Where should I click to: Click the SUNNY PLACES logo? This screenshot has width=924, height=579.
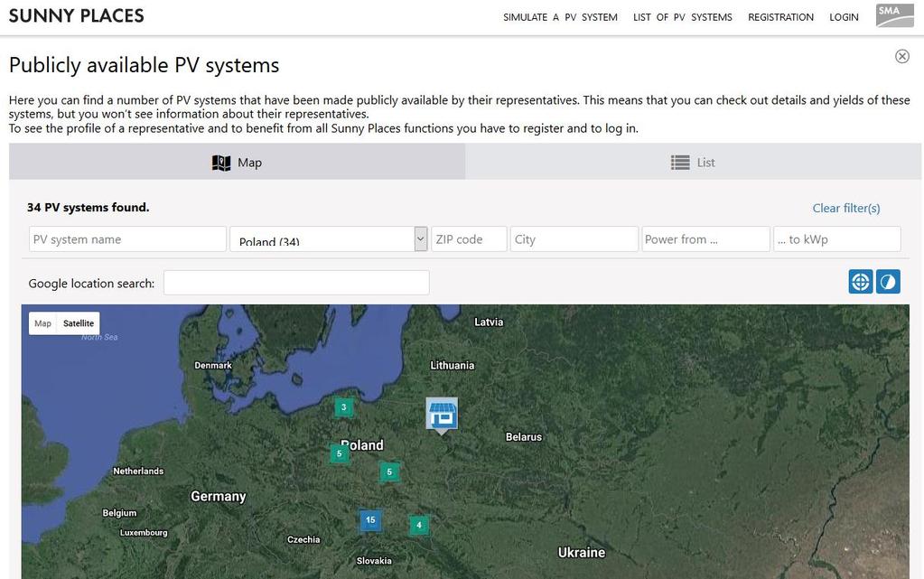77,16
